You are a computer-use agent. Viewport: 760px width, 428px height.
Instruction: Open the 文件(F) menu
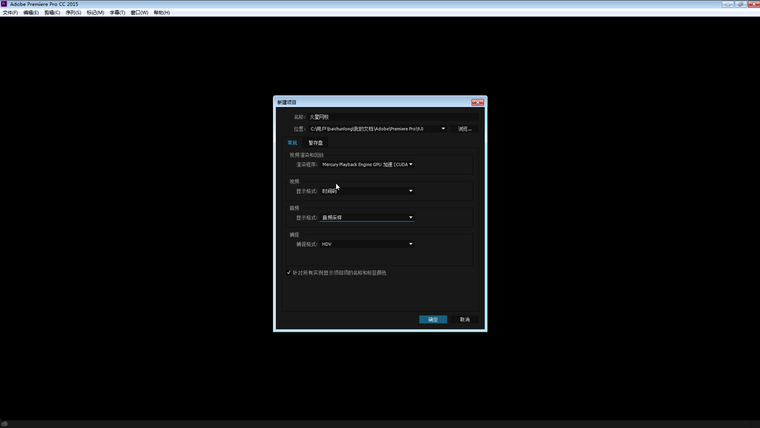click(10, 13)
